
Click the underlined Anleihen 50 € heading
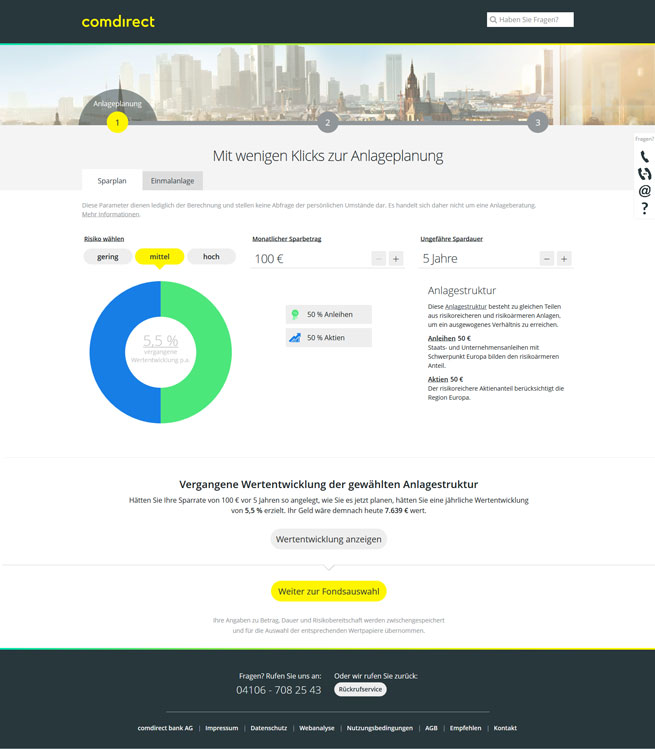click(x=449, y=338)
